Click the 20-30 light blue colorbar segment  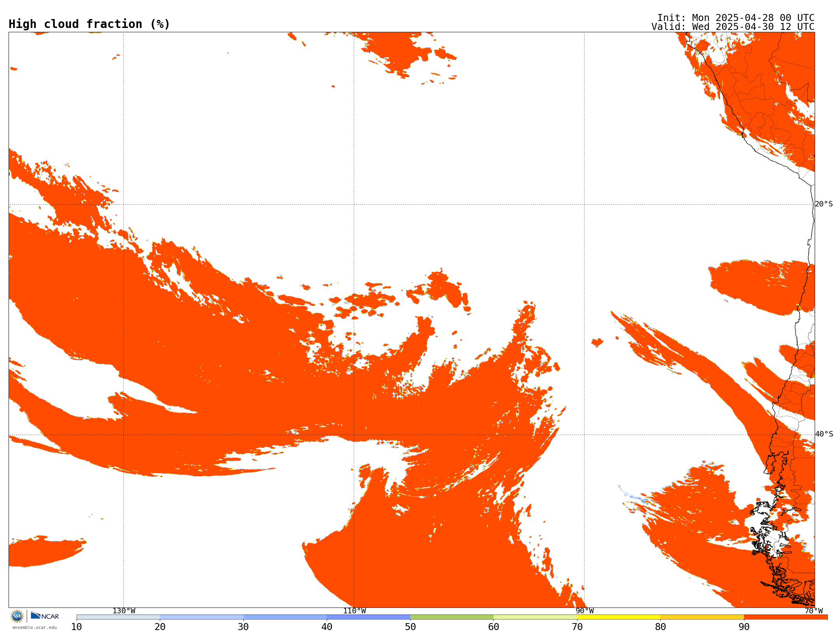point(201,617)
